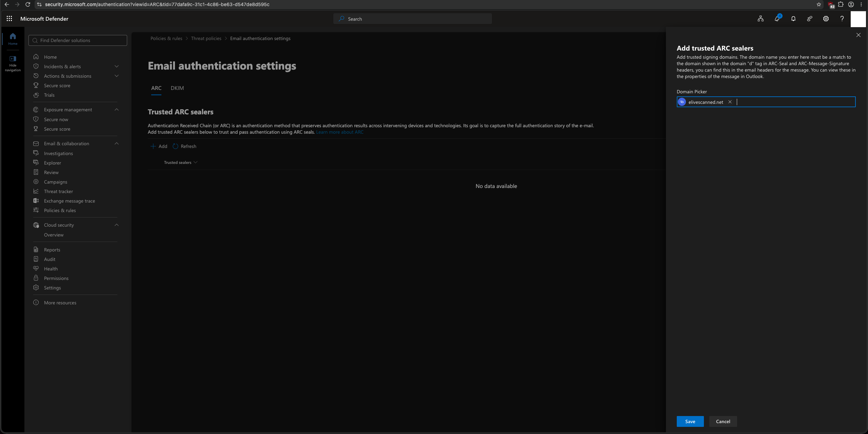Click the Find Defender solutions search box

point(78,40)
